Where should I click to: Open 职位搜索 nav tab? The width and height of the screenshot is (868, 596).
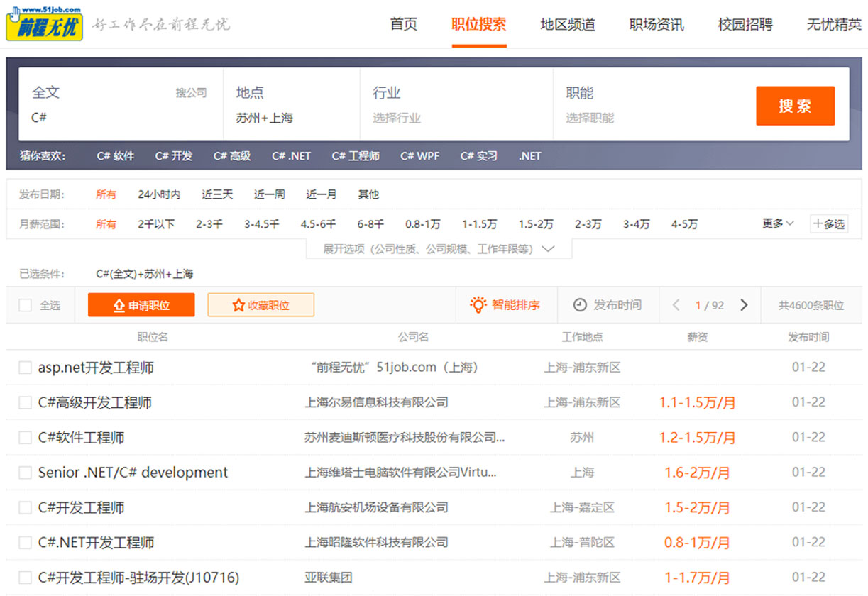tap(479, 25)
